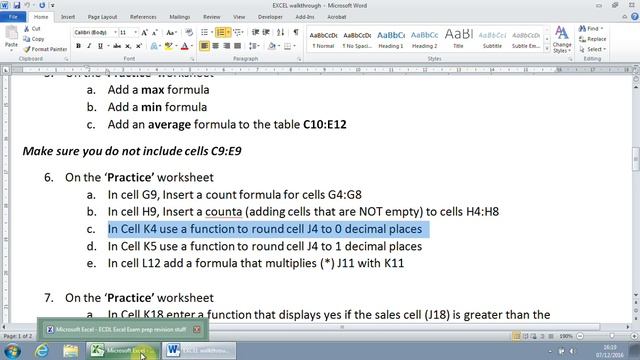
Task: Toggle Align Text Right
Action: tap(227, 46)
